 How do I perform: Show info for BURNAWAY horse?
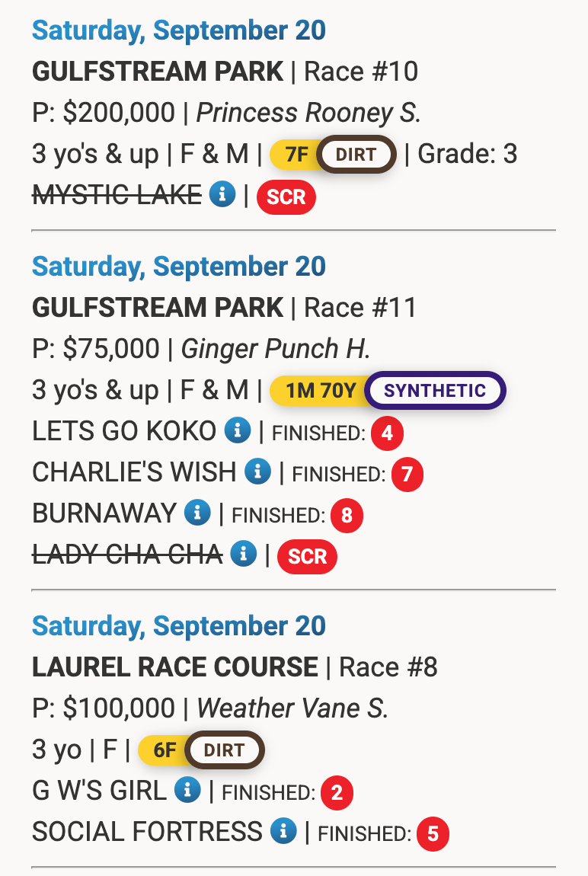197,513
